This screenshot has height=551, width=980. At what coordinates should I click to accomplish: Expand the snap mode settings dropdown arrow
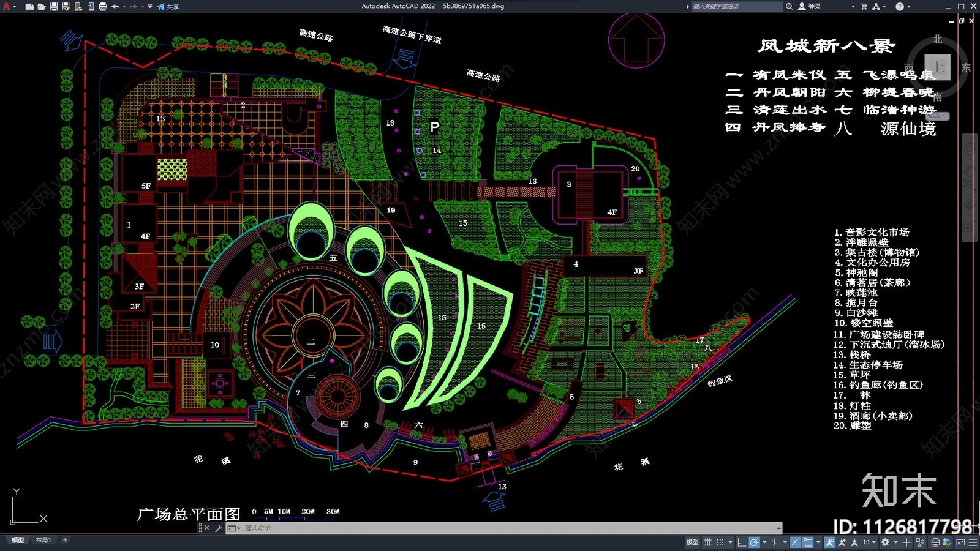coord(730,542)
